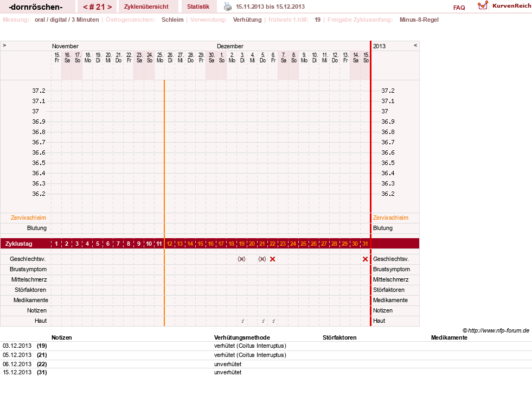Click cycle number #21
Viewport: 532px width, 402px height.
coord(98,7)
